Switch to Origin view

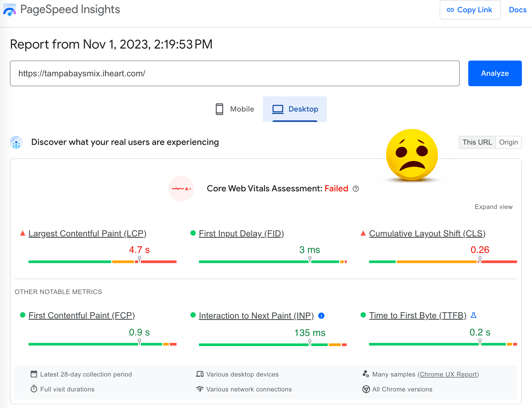tap(509, 142)
